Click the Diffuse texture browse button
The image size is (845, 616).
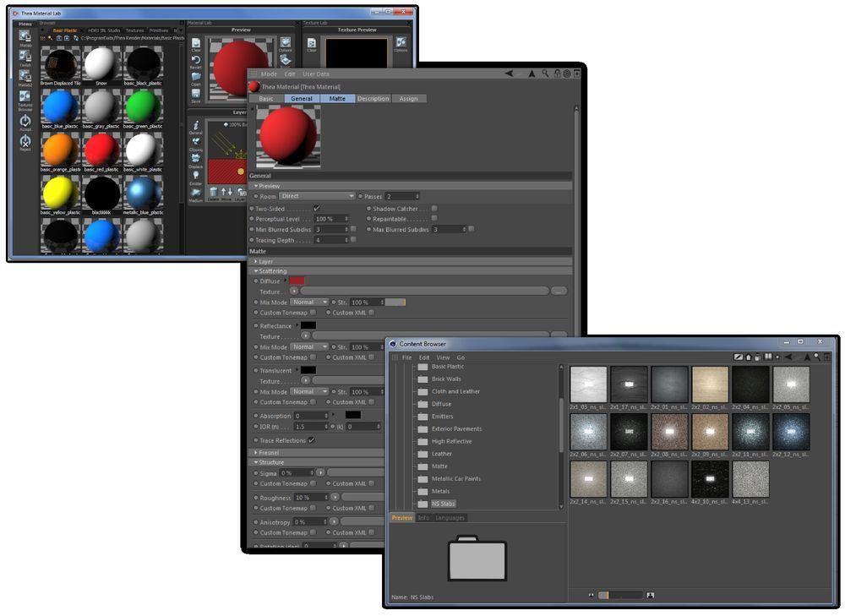coord(559,291)
